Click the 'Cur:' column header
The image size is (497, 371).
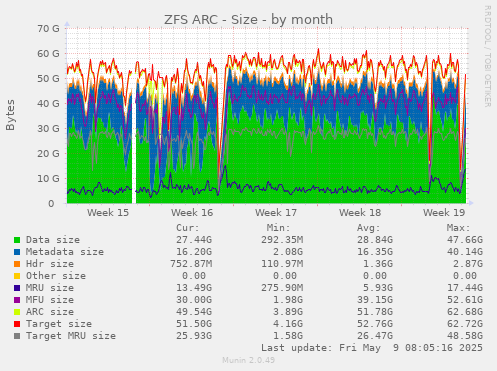point(188,228)
